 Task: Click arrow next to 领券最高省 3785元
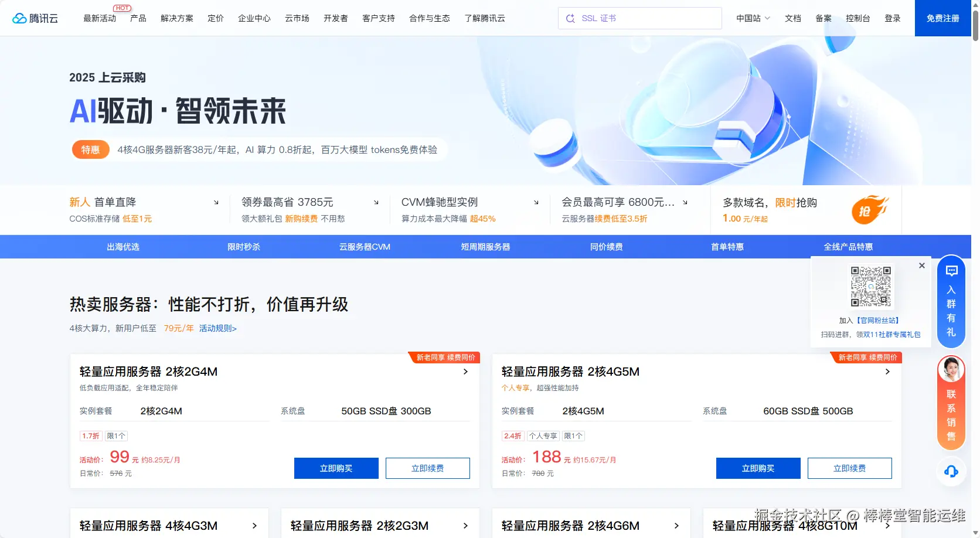pyautogui.click(x=376, y=202)
